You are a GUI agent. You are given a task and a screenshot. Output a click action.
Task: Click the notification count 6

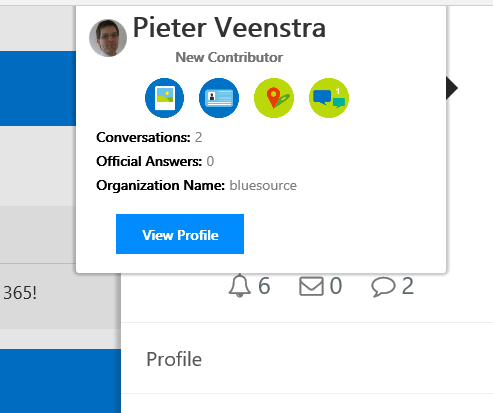(264, 286)
